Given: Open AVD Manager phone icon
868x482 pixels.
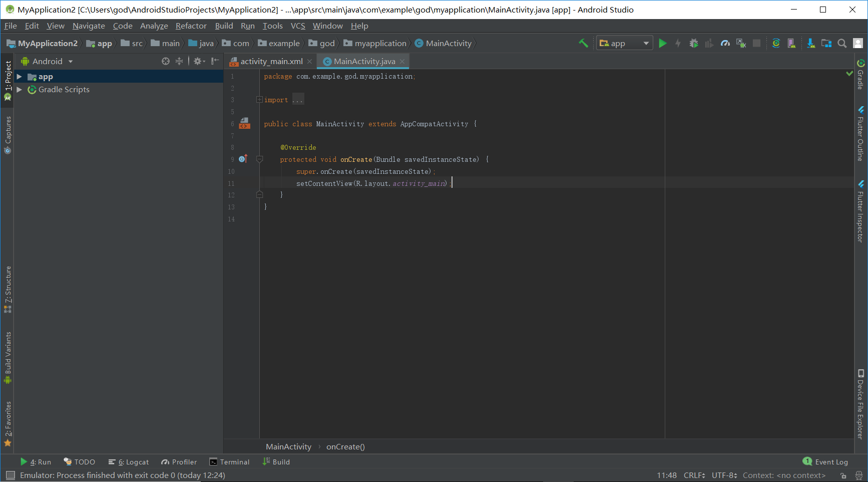Looking at the screenshot, I should [791, 43].
